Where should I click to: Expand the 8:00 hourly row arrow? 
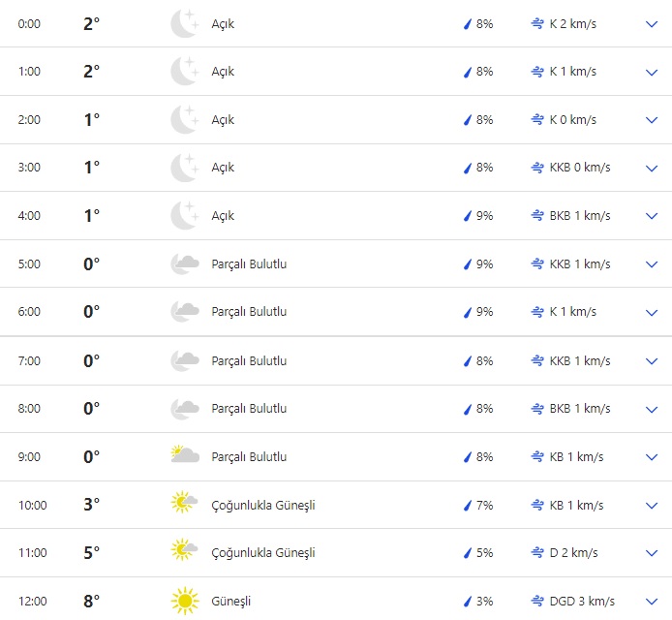651,409
